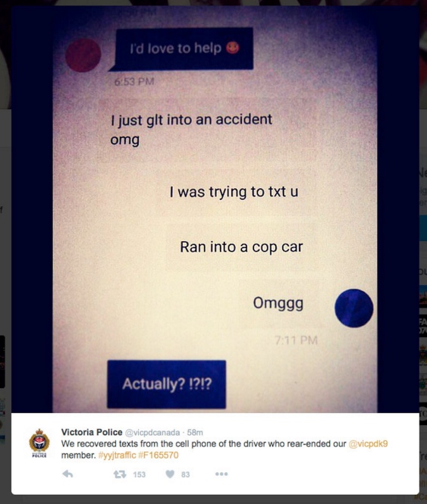Screen dimensions: 427x504
Task: Open the @vicpdcanada handle link
Action: [152, 433]
